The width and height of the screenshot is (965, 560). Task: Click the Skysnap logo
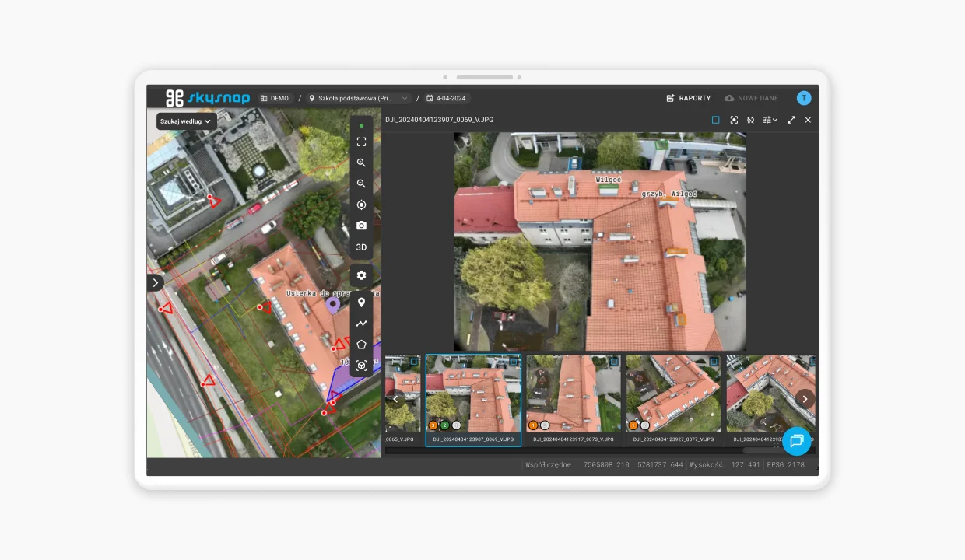coord(208,98)
